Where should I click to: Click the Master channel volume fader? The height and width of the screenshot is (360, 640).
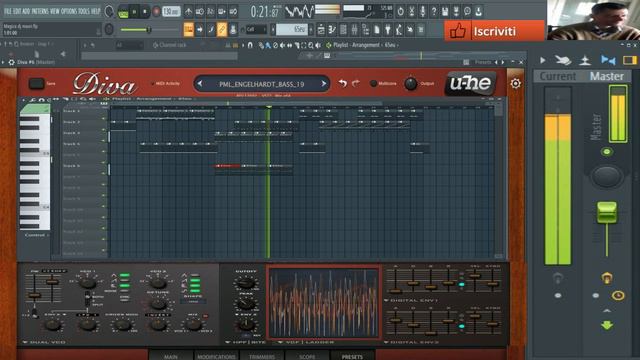[607, 212]
